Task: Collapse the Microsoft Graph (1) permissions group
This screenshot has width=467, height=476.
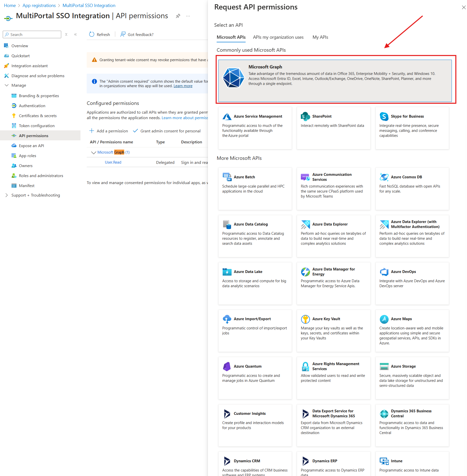Action: pos(93,152)
